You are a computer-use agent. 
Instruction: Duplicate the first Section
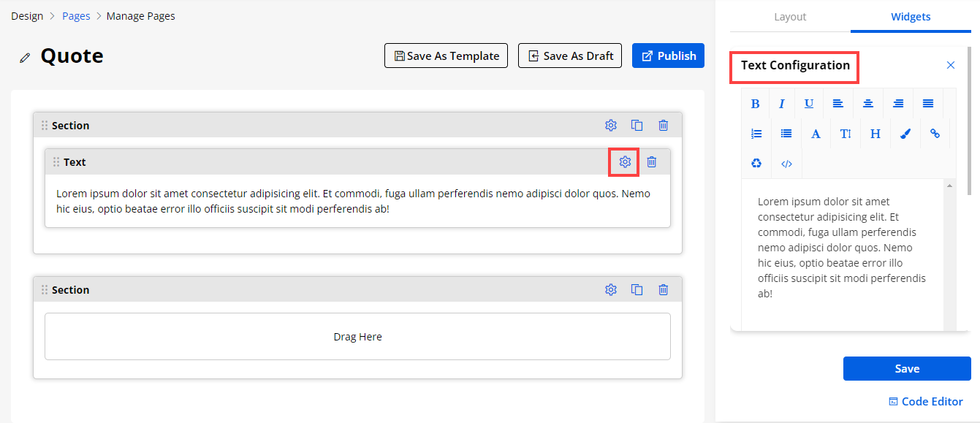pyautogui.click(x=637, y=126)
